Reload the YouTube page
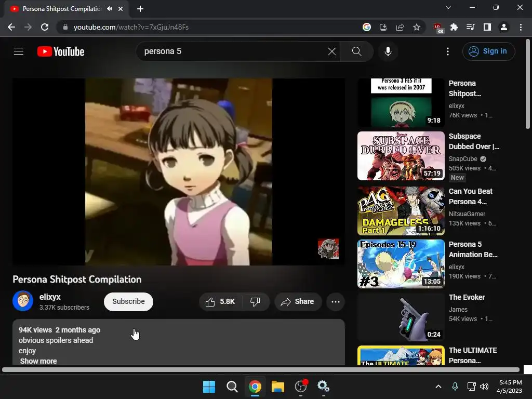532x399 pixels. (x=45, y=27)
